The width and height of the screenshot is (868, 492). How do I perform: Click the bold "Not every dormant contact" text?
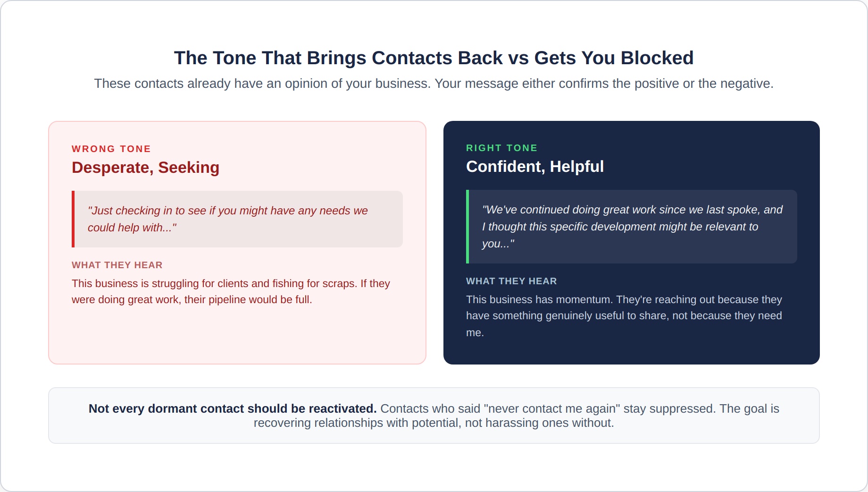233,408
